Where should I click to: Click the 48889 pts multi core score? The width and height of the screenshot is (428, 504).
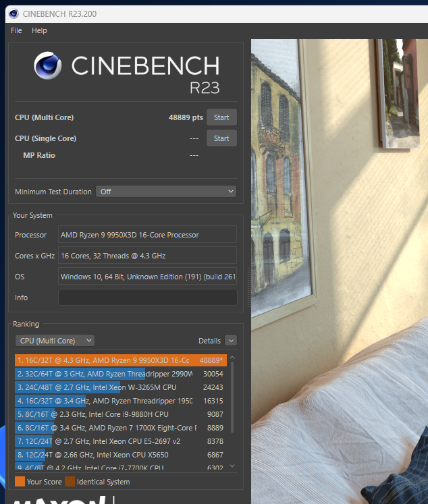(x=186, y=117)
